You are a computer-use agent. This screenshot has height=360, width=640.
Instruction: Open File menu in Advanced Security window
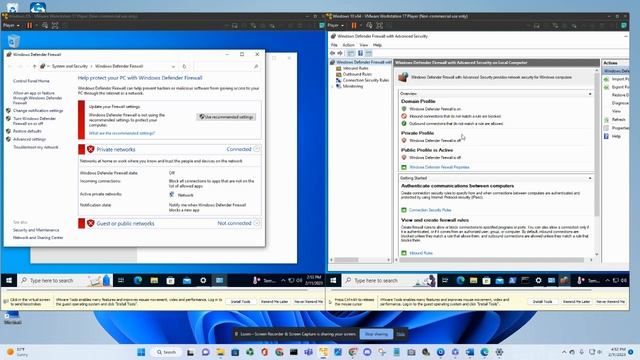coord(334,45)
